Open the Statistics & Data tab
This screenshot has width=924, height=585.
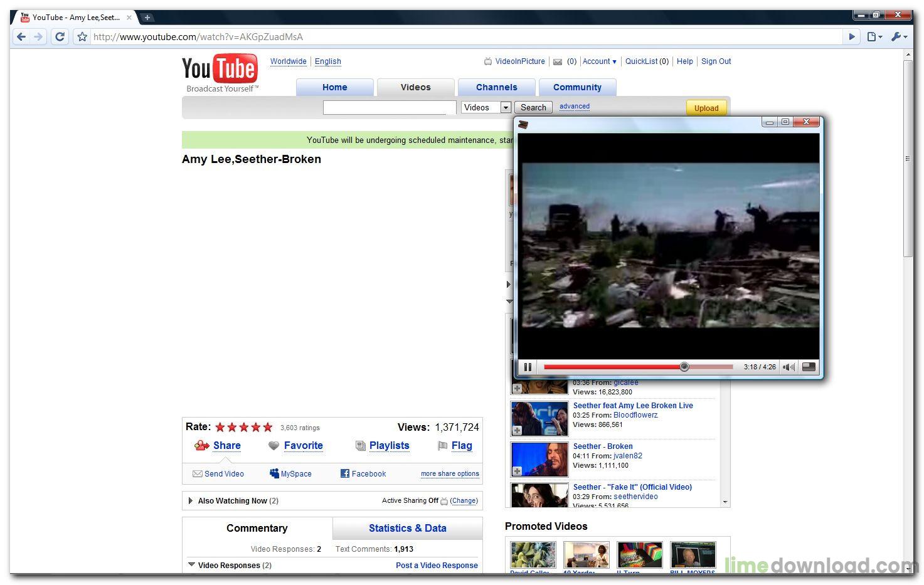(407, 528)
